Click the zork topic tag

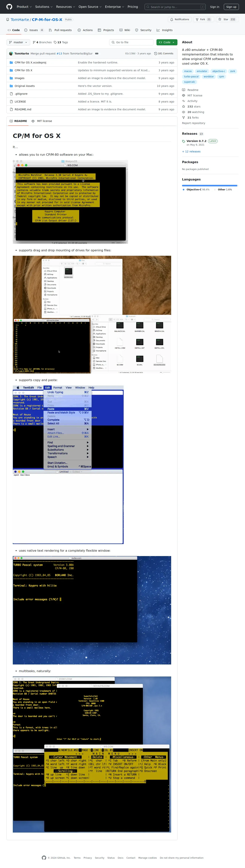[233, 71]
